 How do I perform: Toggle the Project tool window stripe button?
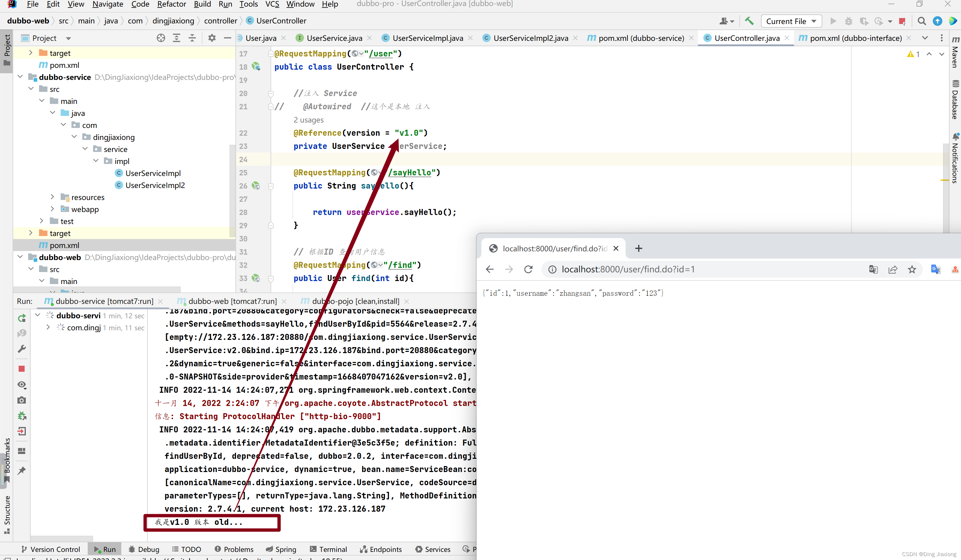[7, 50]
